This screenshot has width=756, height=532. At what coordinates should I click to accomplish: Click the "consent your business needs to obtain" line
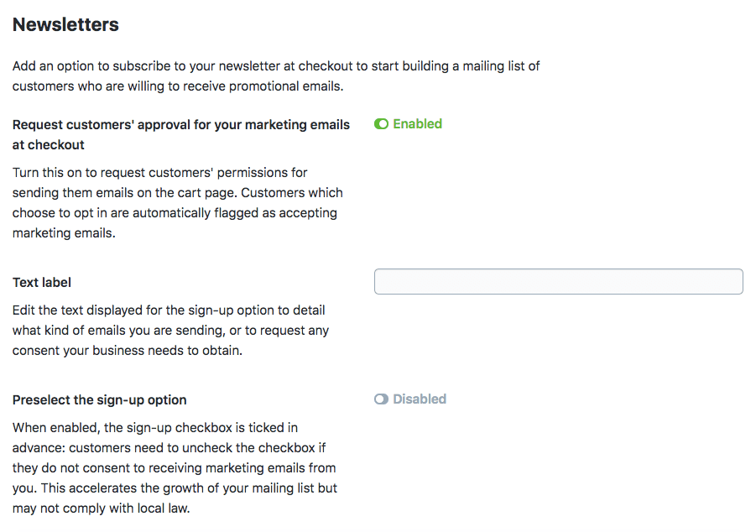127,351
